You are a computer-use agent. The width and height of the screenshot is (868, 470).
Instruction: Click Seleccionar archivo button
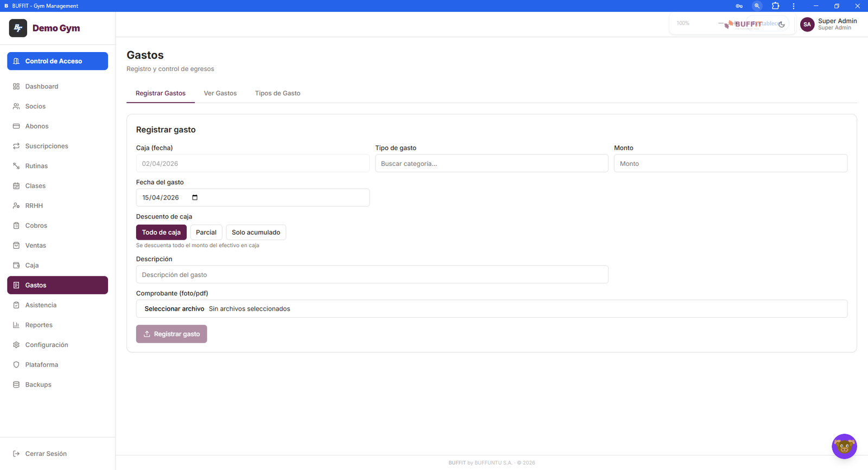[174, 308]
